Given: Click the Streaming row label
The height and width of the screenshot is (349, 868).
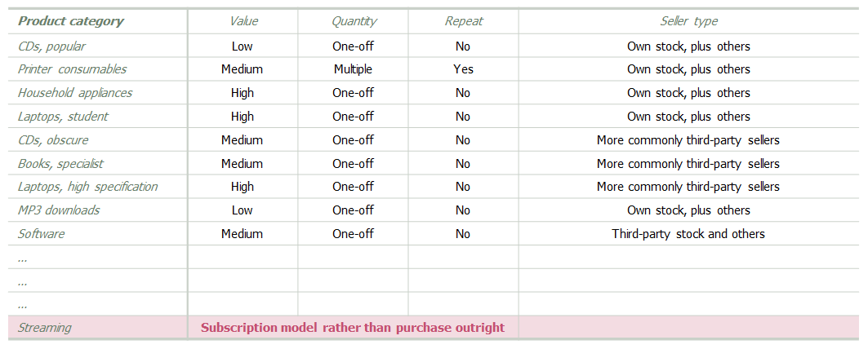Looking at the screenshot, I should coord(44,328).
